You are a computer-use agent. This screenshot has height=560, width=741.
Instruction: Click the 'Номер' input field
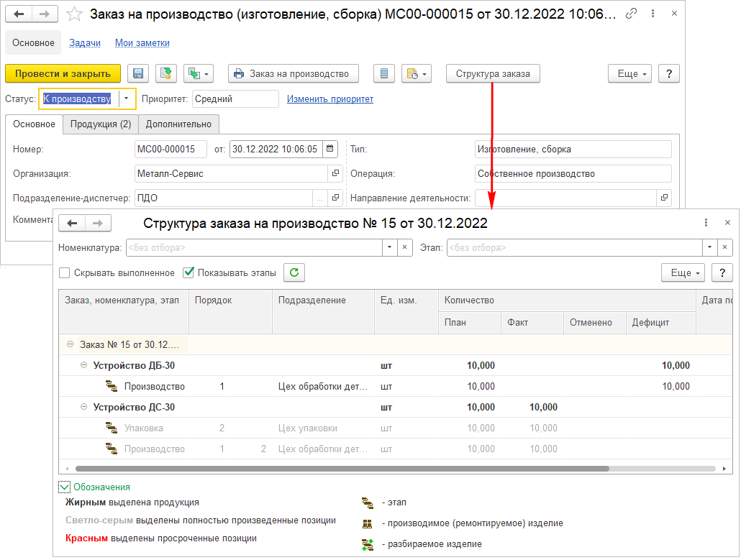(x=171, y=150)
